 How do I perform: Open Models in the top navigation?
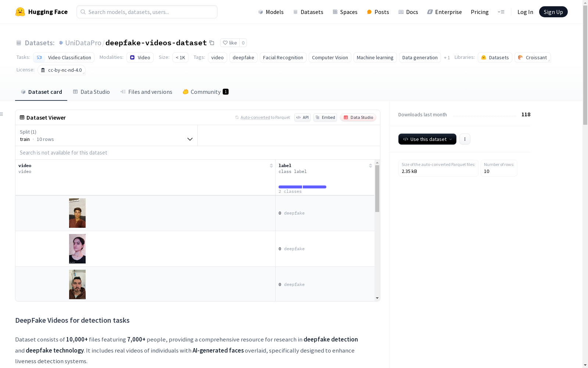pyautogui.click(x=271, y=12)
